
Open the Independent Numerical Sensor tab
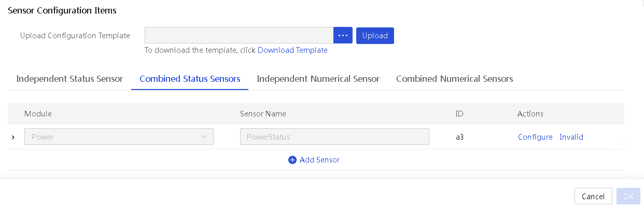click(x=318, y=79)
